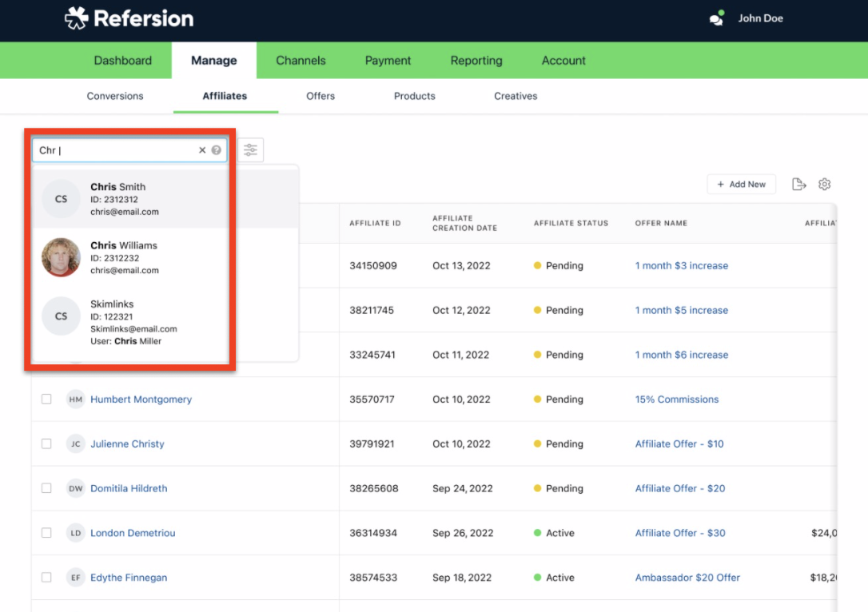The image size is (868, 612).
Task: Click the Add New button
Action: 741,184
